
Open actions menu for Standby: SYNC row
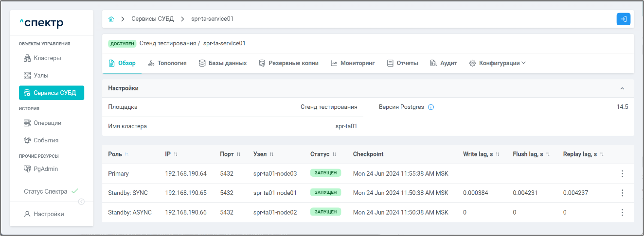(622, 193)
